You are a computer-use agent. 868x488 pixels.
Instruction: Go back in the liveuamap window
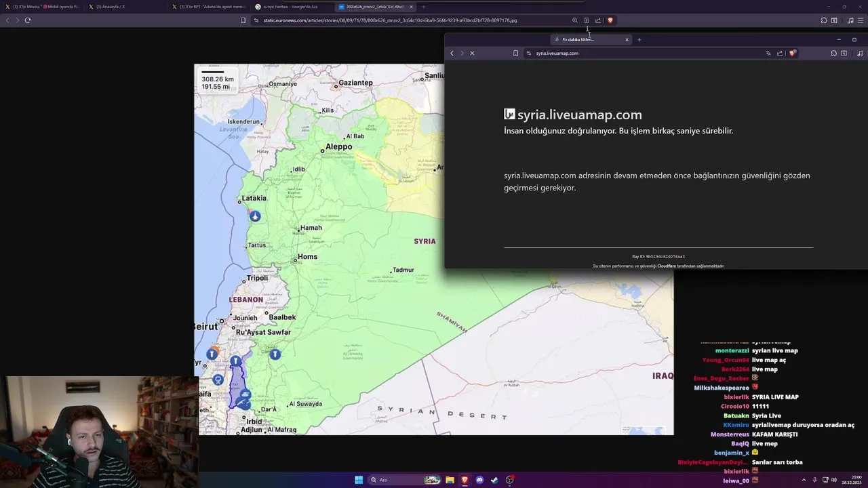[452, 53]
